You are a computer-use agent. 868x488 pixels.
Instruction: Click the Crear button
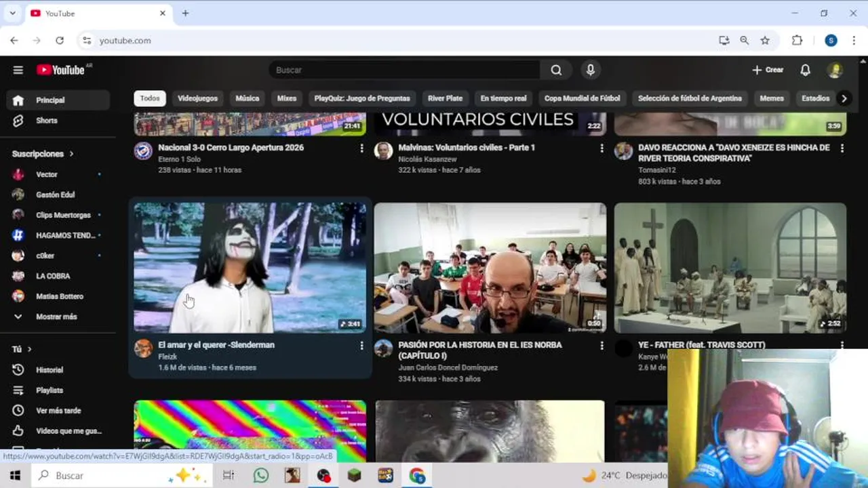pos(768,70)
